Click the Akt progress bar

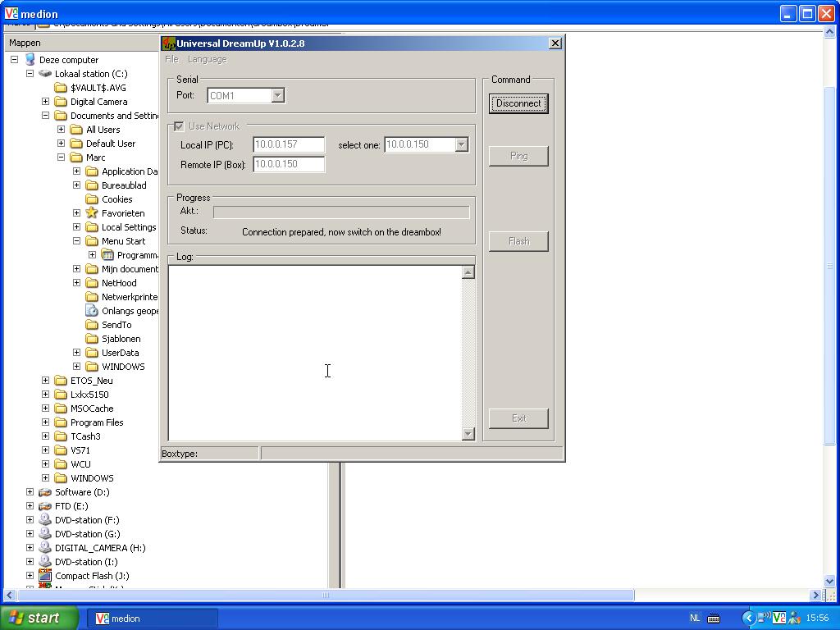(341, 212)
